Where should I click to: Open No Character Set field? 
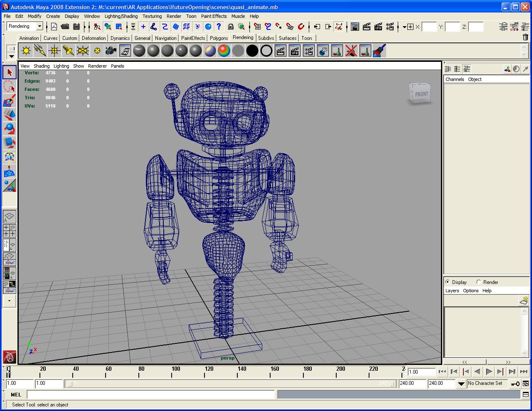coord(488,383)
